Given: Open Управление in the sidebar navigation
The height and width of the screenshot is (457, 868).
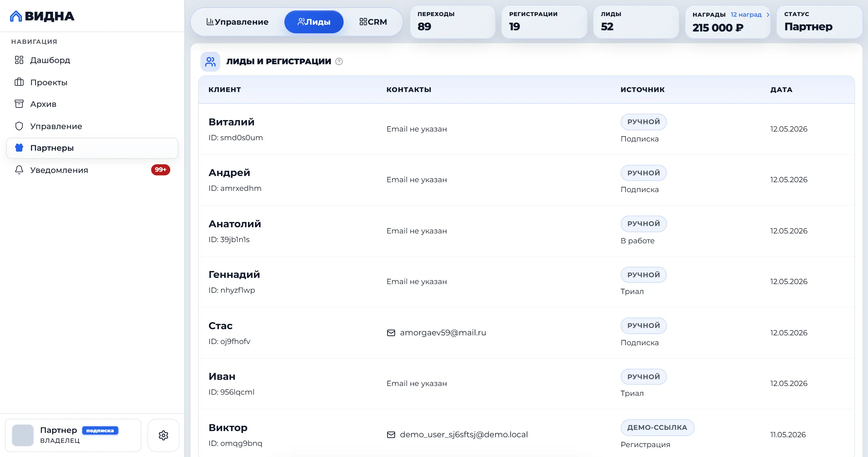Looking at the screenshot, I should click(92, 126).
